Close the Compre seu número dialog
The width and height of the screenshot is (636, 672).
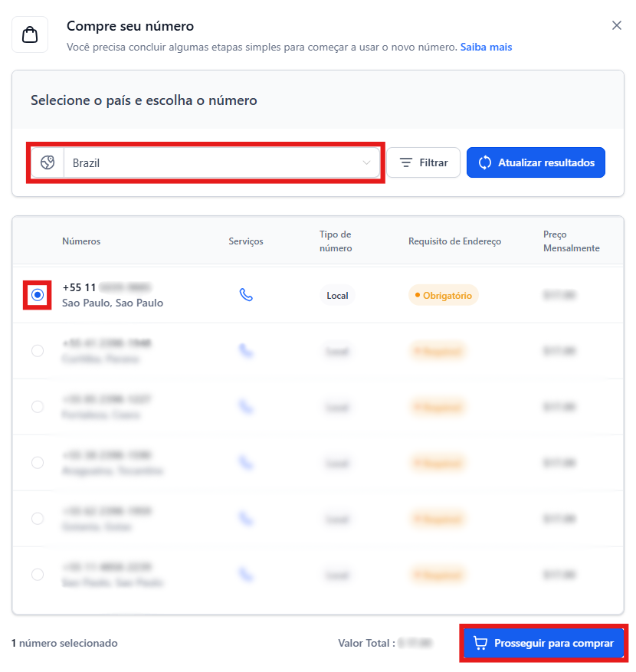(617, 25)
